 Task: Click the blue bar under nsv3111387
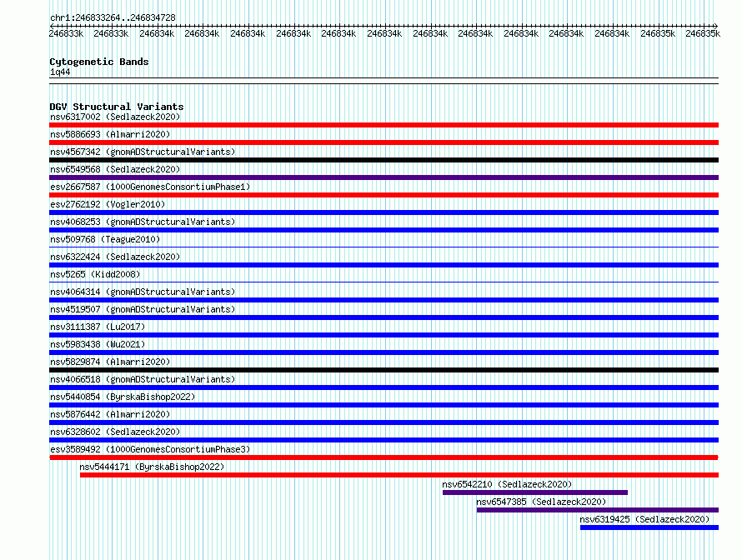[x=384, y=335]
